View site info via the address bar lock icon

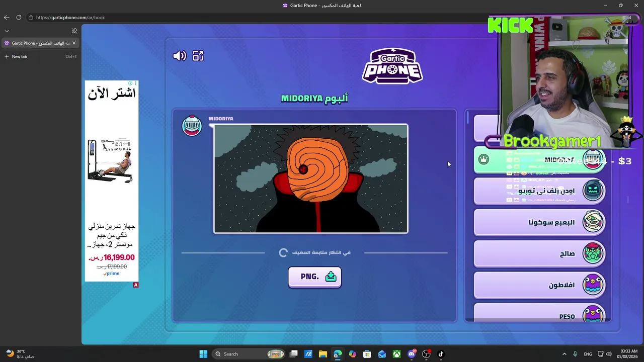tap(31, 18)
